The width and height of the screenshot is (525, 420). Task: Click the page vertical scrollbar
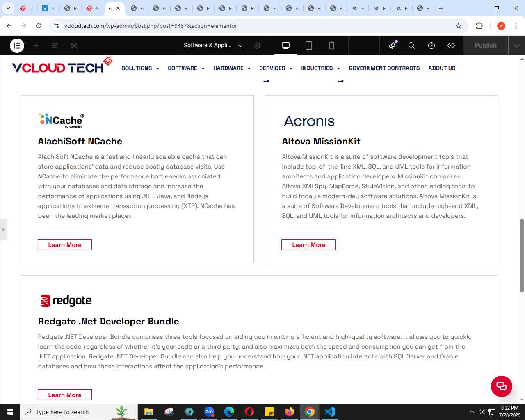point(522,256)
